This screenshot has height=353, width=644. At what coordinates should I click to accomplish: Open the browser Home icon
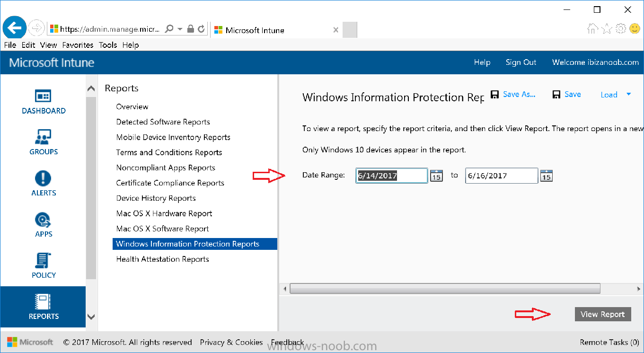[592, 29]
